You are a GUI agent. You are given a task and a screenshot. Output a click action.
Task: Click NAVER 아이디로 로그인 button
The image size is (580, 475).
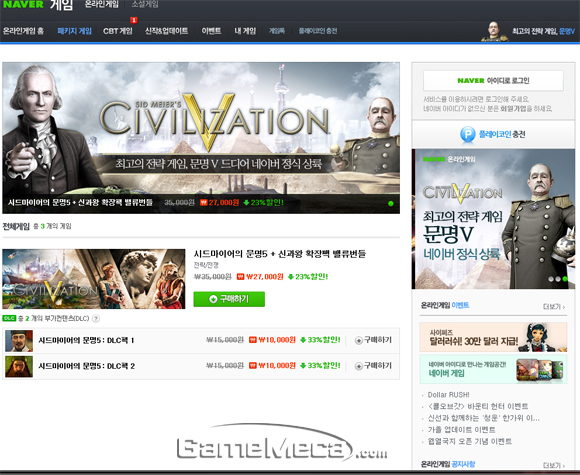pyautogui.click(x=493, y=81)
